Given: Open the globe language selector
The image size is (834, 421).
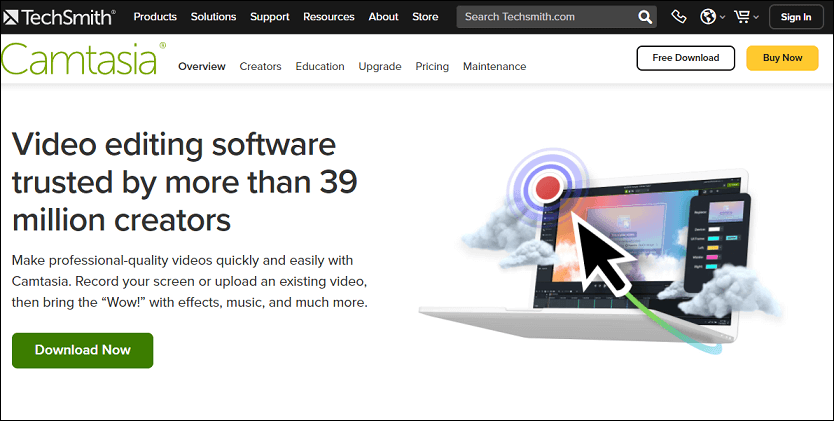Looking at the screenshot, I should point(712,17).
